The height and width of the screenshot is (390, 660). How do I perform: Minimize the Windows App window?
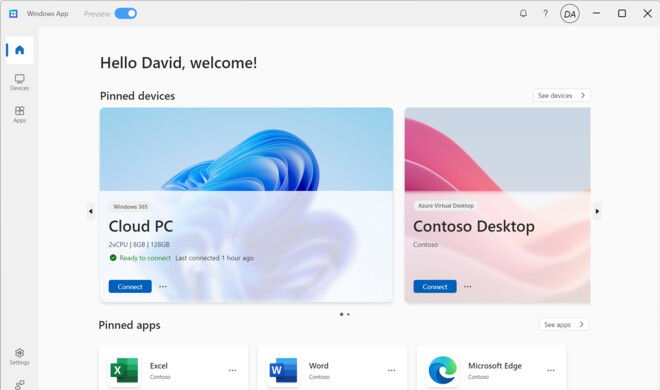pos(596,13)
